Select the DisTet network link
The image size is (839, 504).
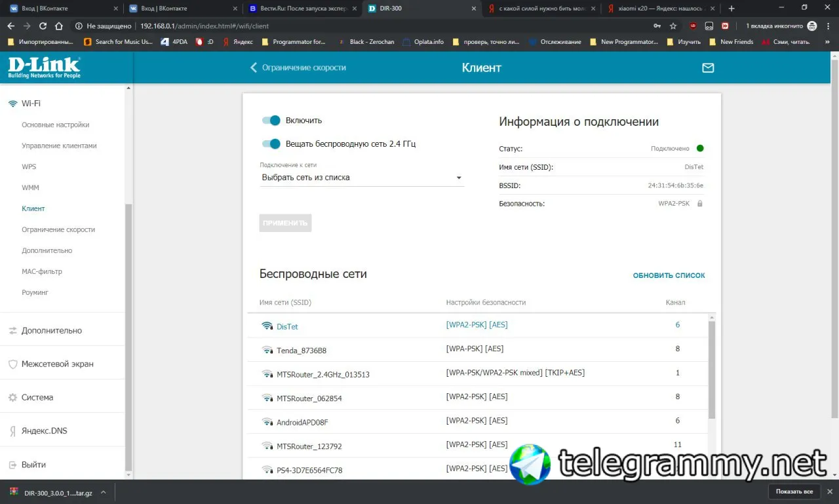coord(287,326)
